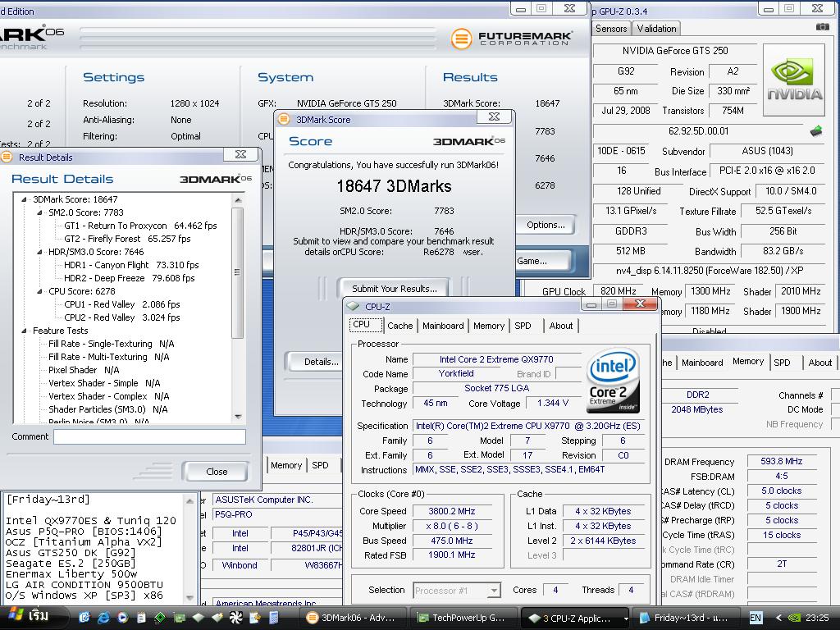Open the Processor selection dropdown in CPU-Z

(494, 591)
